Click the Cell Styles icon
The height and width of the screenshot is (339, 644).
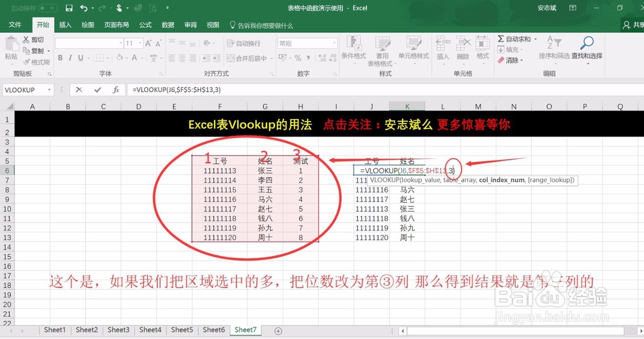[413, 43]
